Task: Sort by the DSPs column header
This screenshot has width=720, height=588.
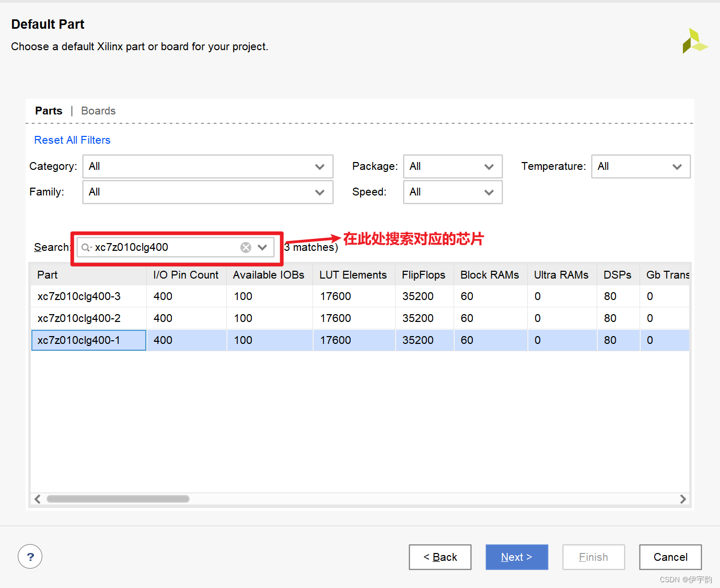Action: [618, 275]
